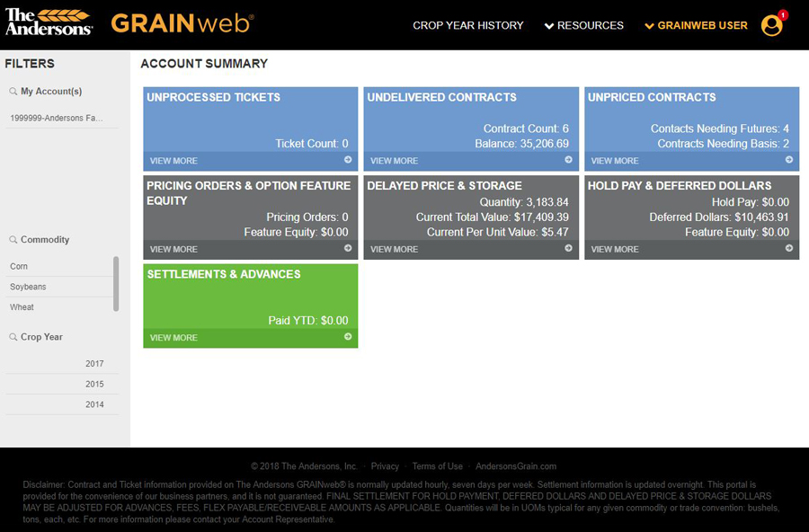The width and height of the screenshot is (809, 532).
Task: Click the red notification badge on the avatar
Action: click(x=783, y=15)
